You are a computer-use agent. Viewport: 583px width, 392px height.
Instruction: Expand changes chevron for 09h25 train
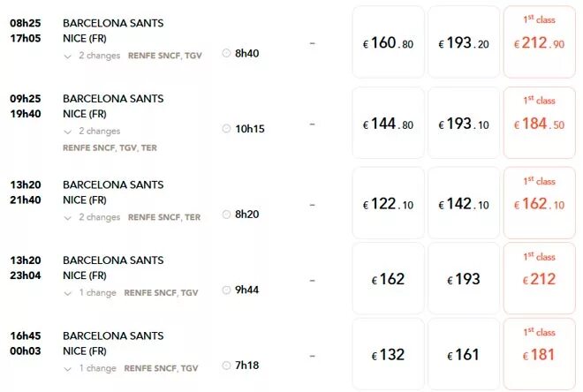(67, 132)
